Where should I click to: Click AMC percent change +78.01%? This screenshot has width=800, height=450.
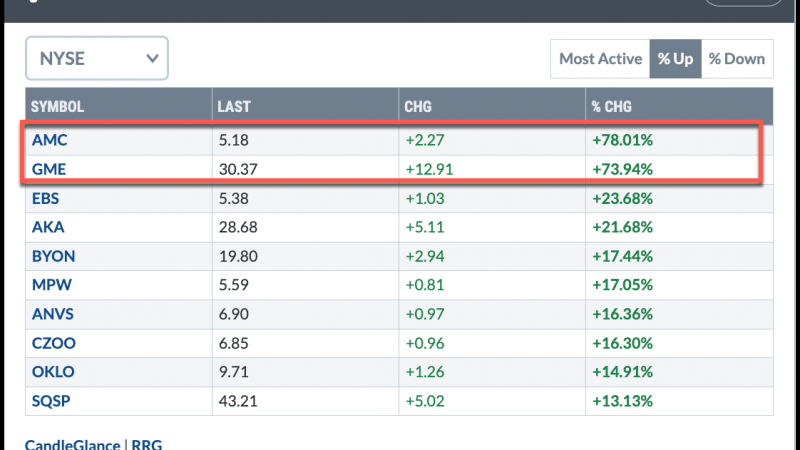click(x=622, y=140)
